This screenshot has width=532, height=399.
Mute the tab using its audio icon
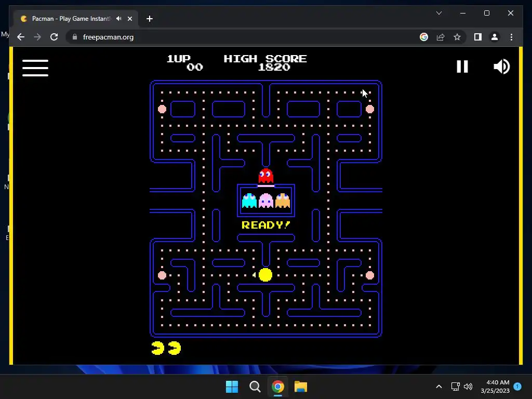(x=119, y=19)
